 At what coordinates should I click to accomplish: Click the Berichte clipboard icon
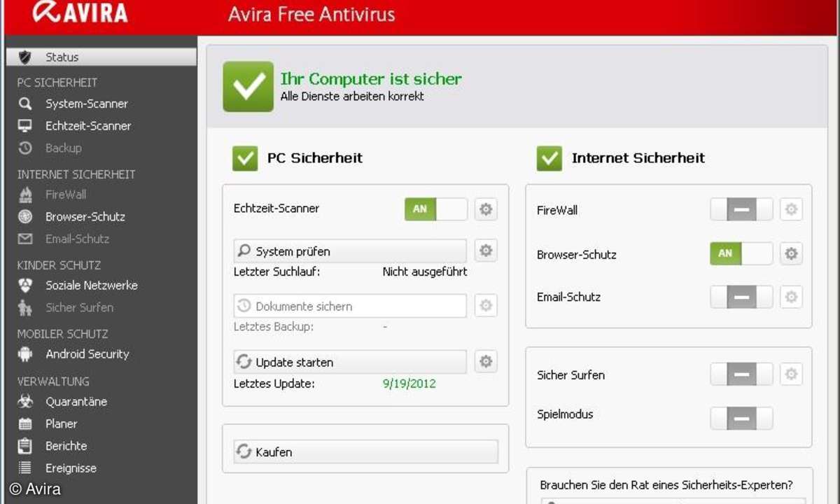[25, 445]
